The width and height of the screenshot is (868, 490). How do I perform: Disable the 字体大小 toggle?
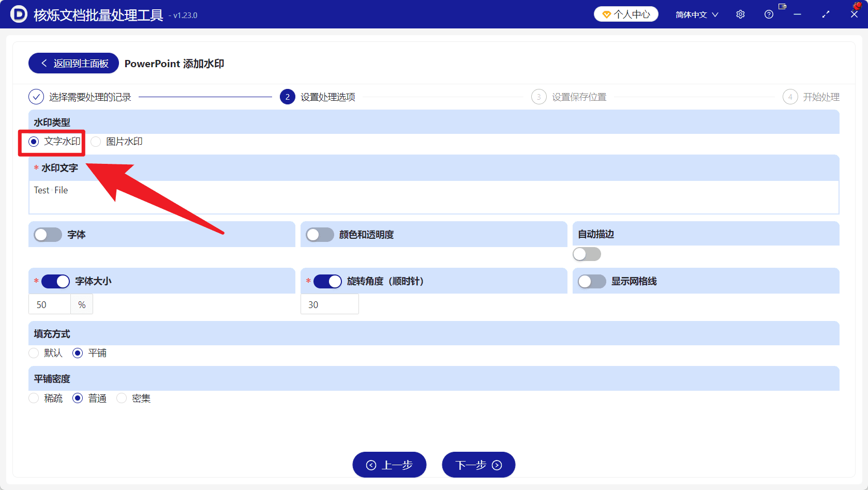(x=55, y=281)
